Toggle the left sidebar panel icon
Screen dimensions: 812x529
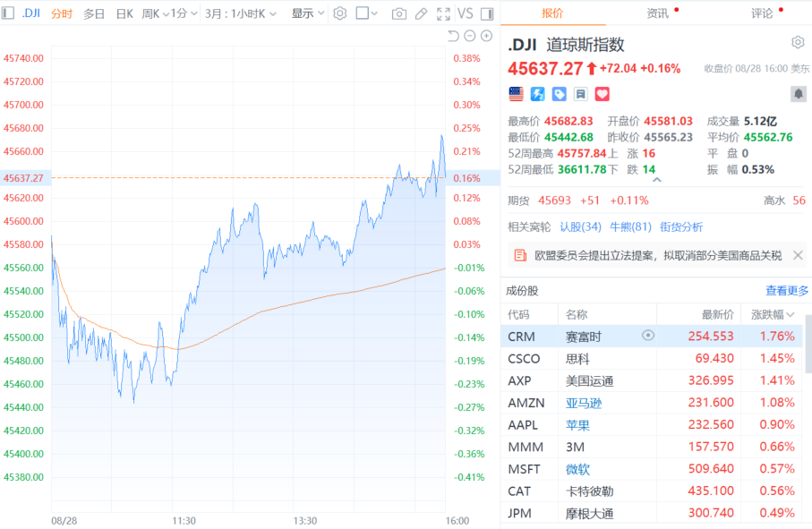(8, 13)
